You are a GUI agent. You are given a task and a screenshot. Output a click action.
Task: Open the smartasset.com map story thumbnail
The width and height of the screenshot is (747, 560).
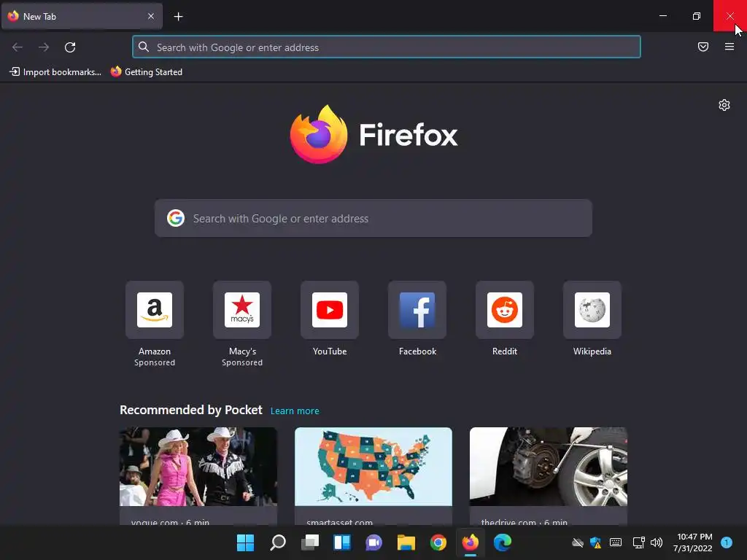coord(373,466)
